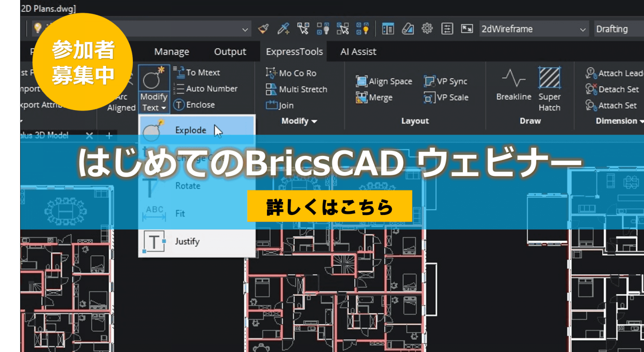Viewport: 644px width, 352px height.
Task: Open the properties panel icon
Action: (388, 29)
